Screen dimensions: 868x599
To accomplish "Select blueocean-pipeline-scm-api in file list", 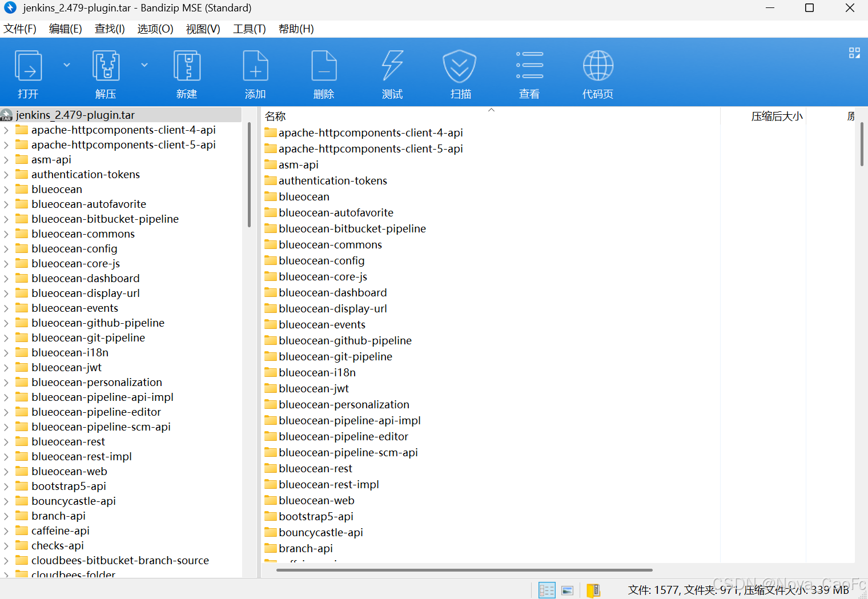I will point(348,452).
